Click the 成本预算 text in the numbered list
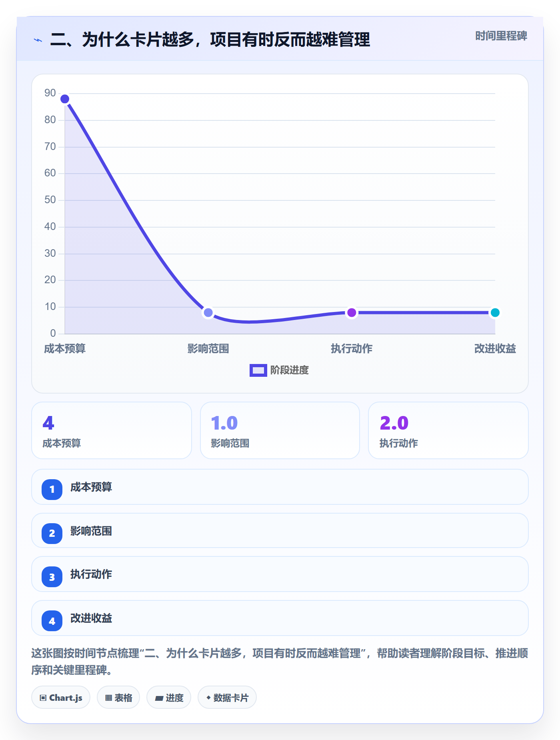The image size is (560, 740). [x=91, y=487]
